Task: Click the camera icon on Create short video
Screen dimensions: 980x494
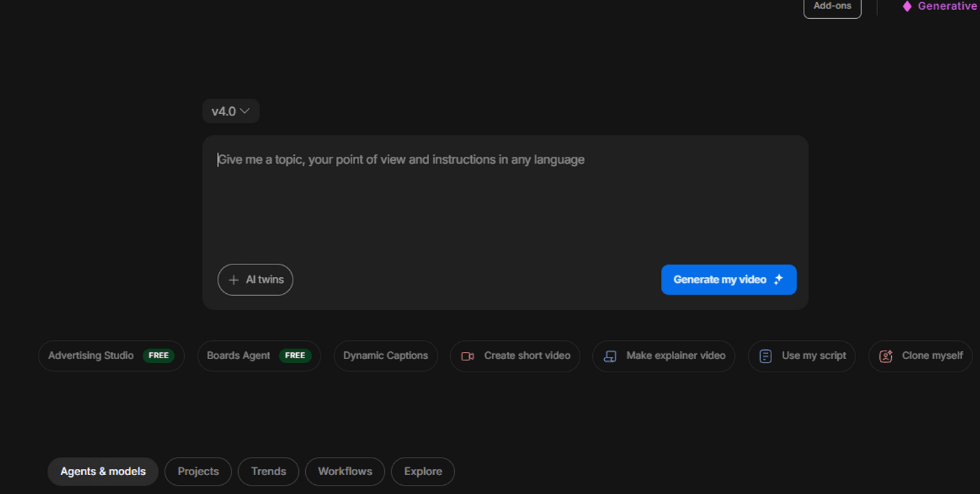Action: pos(468,356)
